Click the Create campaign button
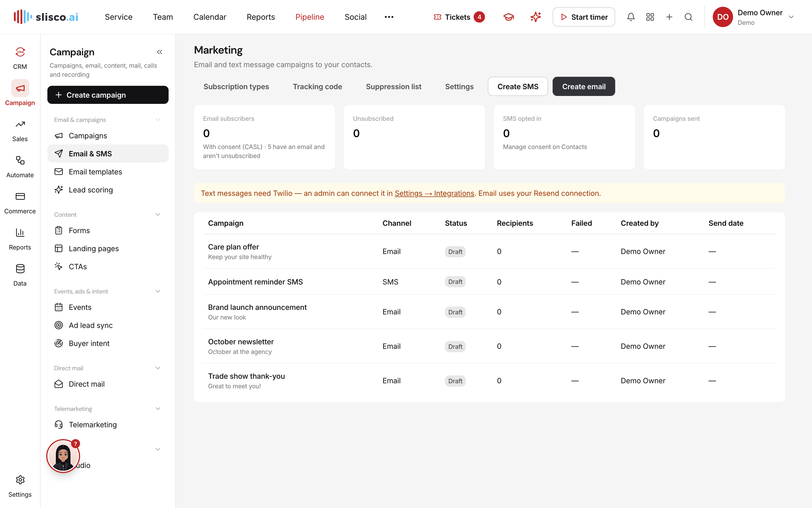The image size is (812, 508). 108,95
